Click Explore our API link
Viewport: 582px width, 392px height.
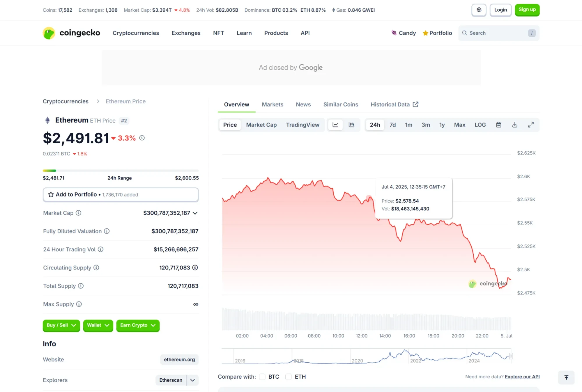click(x=522, y=377)
